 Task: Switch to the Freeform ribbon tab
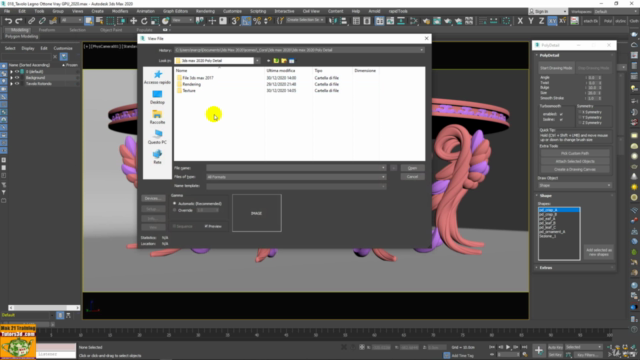point(47,30)
